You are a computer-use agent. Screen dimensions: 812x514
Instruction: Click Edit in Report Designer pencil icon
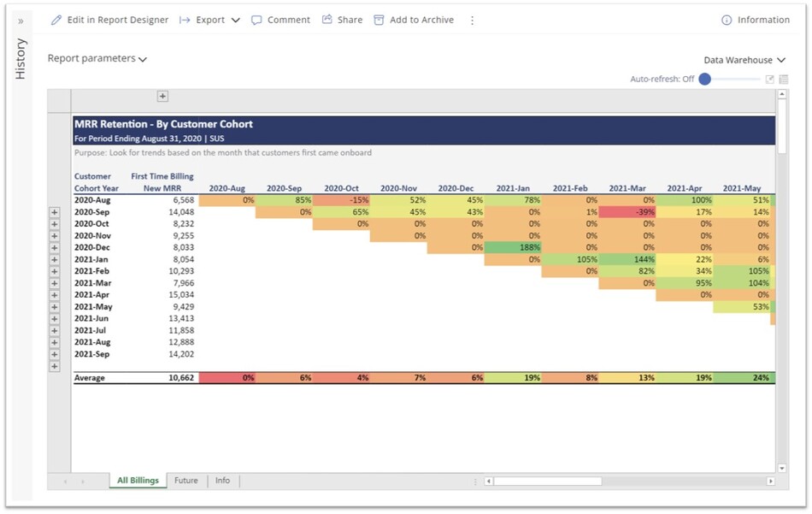(56, 20)
